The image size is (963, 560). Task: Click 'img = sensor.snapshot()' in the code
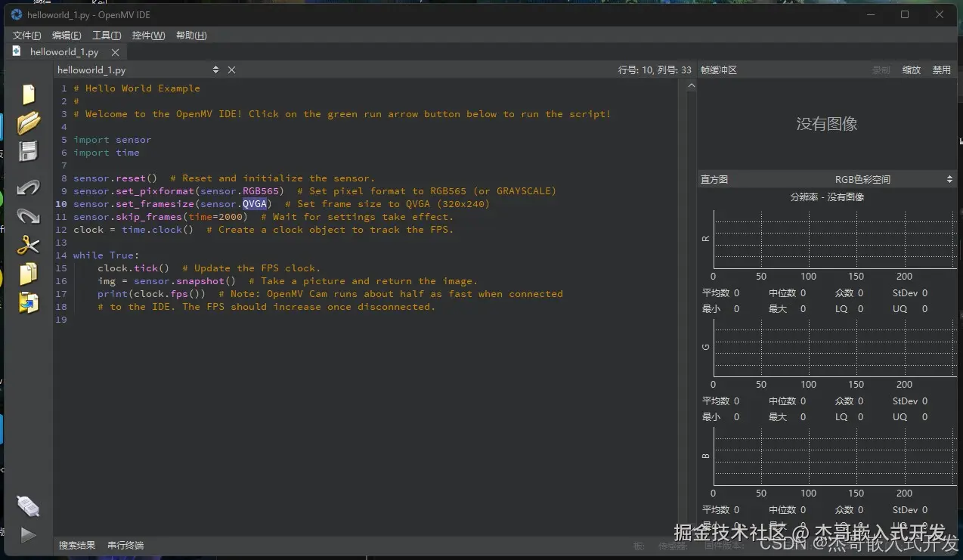167,281
